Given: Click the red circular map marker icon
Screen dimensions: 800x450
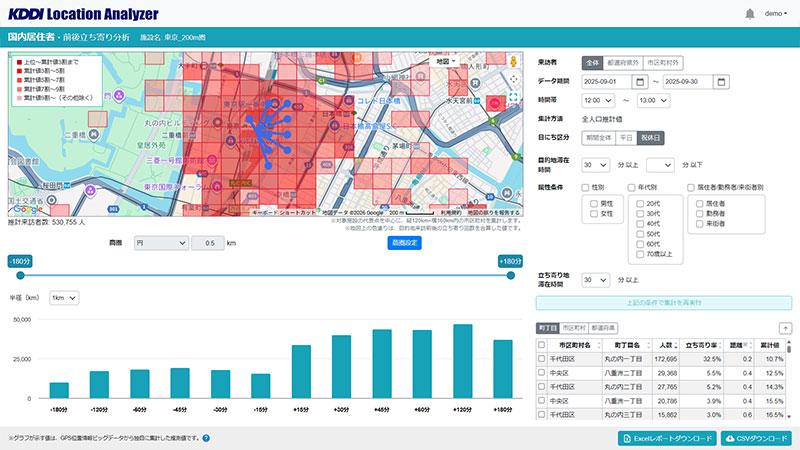Looking at the screenshot, I should click(495, 103).
